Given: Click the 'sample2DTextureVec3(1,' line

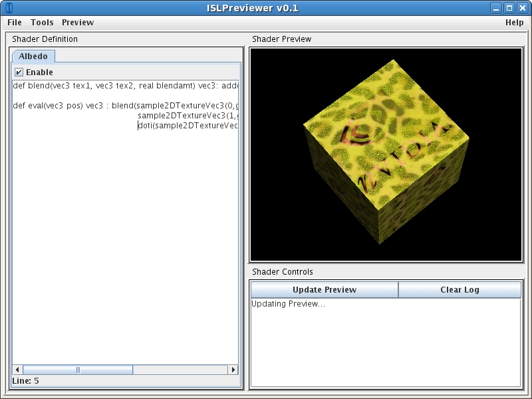Looking at the screenshot, I should pos(188,116).
